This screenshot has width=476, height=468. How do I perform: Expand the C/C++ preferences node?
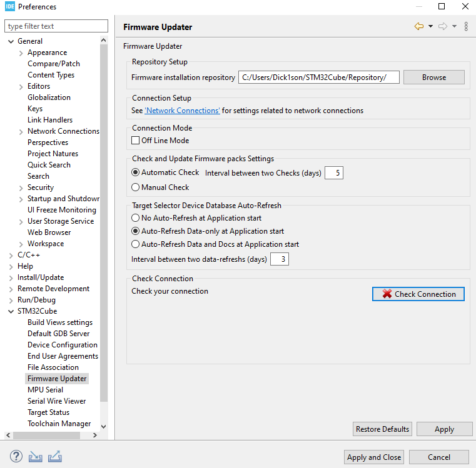(11, 255)
